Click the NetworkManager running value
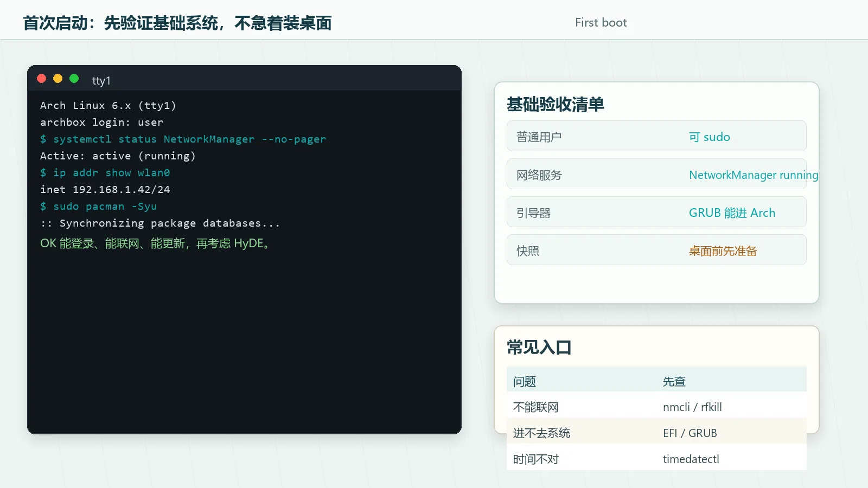The height and width of the screenshot is (488, 868). (x=754, y=175)
